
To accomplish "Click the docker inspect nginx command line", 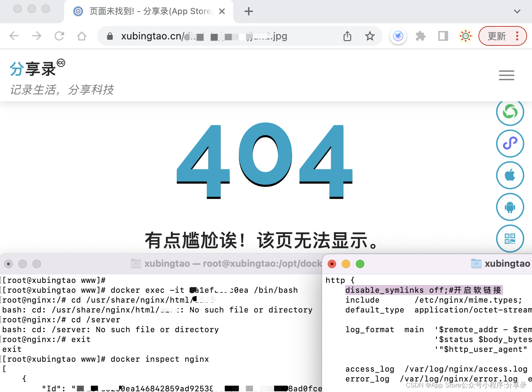I will 106,359.
